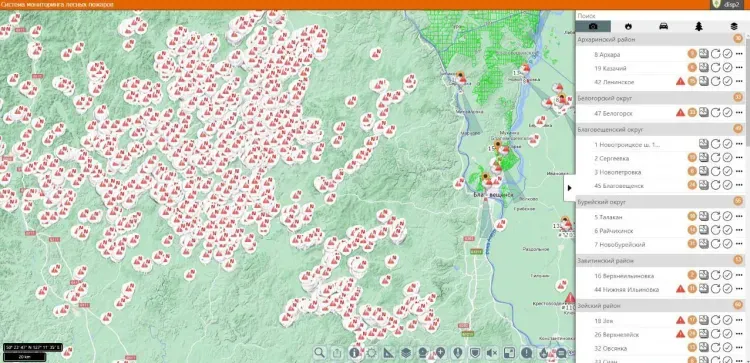Image resolution: width=750 pixels, height=363 pixels.
Task: Click the 20 km scale bar
Action: tap(24, 356)
